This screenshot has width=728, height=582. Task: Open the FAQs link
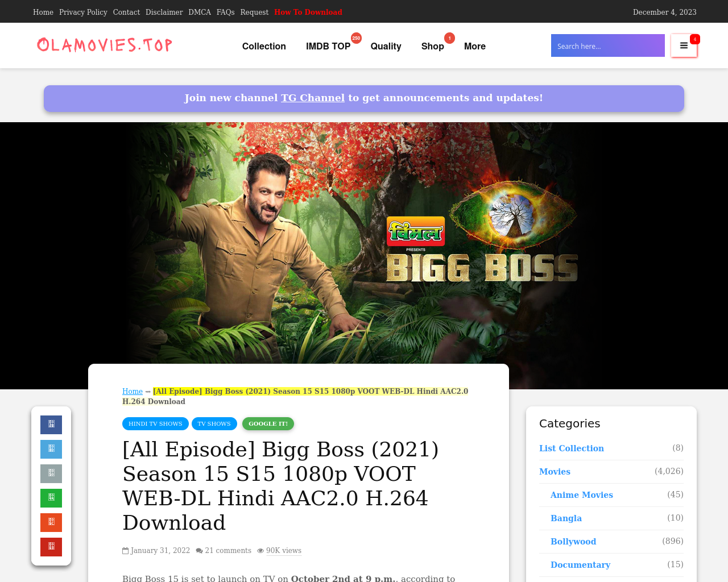[x=226, y=12]
